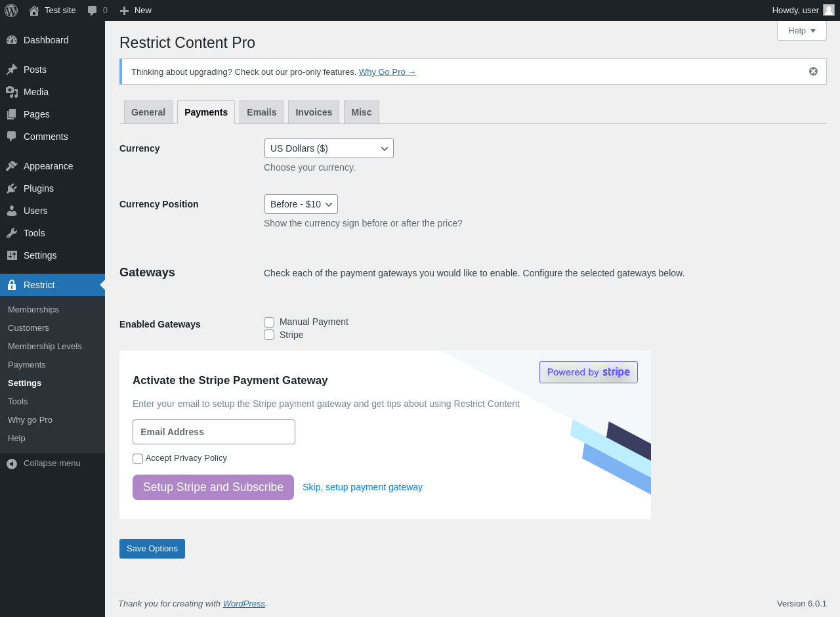
Task: Click the comments bubble in admin bar
Action: coord(93,11)
